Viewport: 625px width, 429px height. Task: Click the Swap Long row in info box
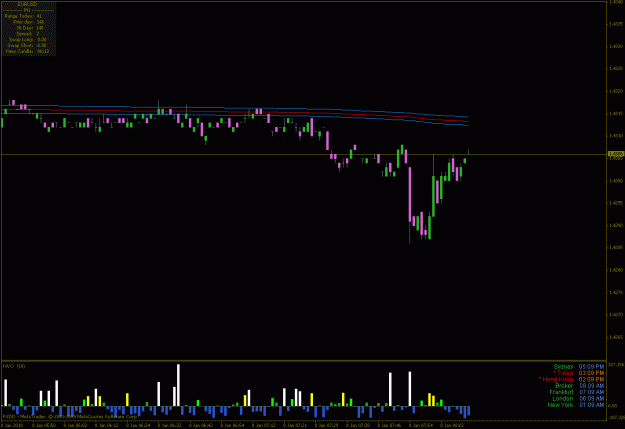(x=28, y=39)
